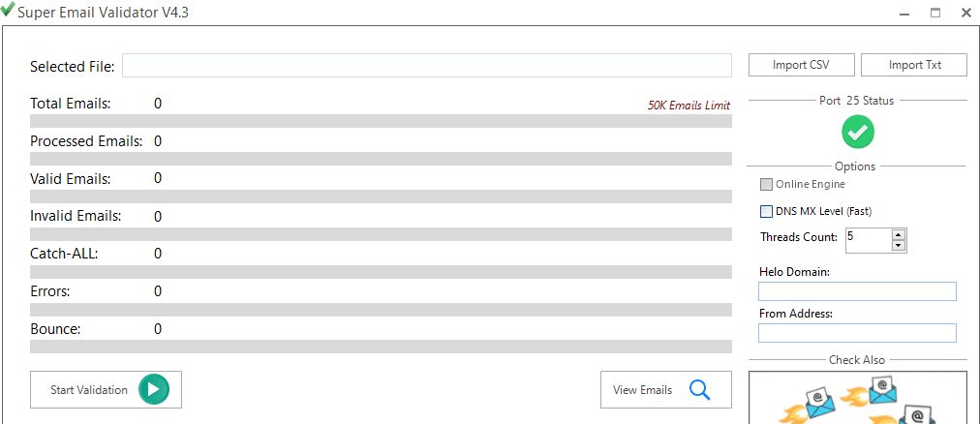Click the Selected File path box
980x424 pixels.
[426, 66]
